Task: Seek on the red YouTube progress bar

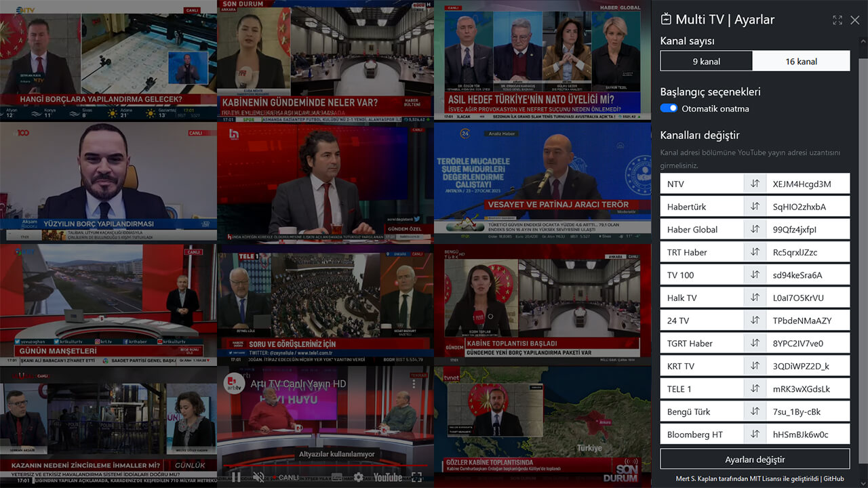Action: pos(325,466)
